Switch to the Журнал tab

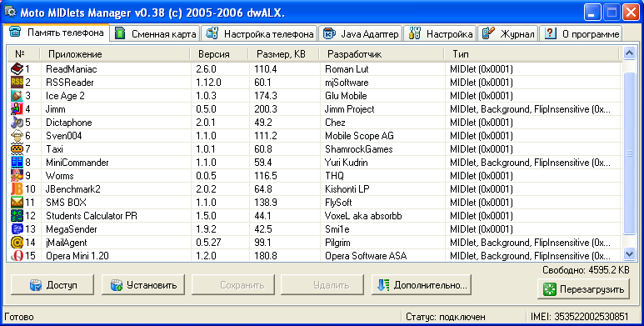coord(507,33)
